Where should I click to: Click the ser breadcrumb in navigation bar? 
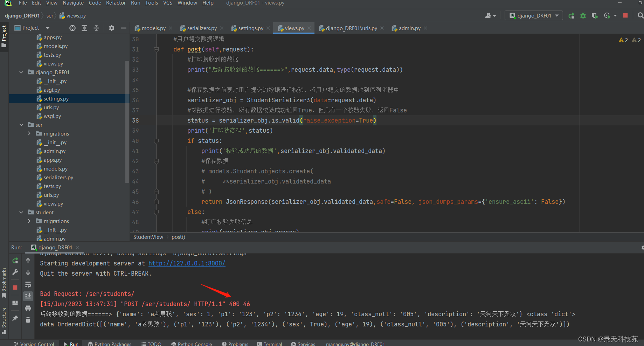50,16
